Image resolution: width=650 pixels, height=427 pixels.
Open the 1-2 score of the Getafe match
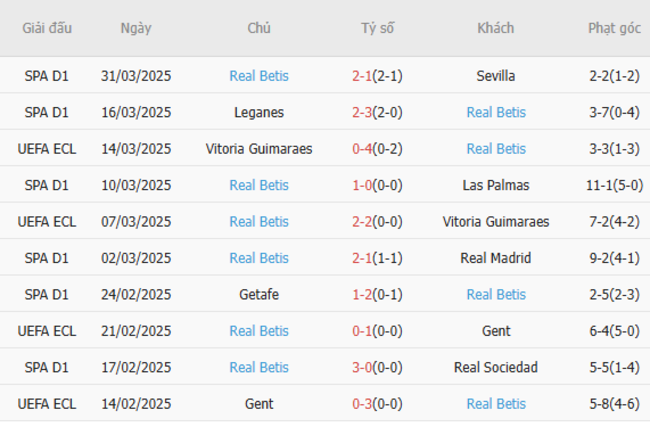click(x=363, y=295)
